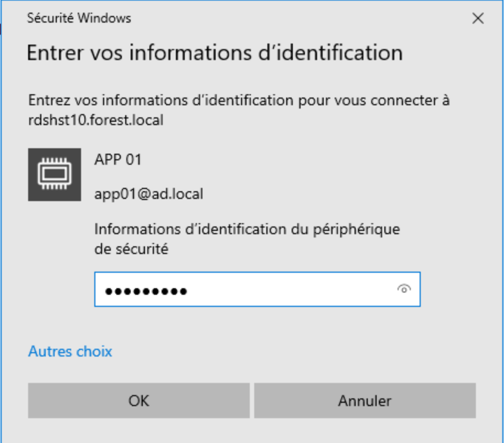Click the heading Entrer vos informations d'identification

pyautogui.click(x=215, y=52)
